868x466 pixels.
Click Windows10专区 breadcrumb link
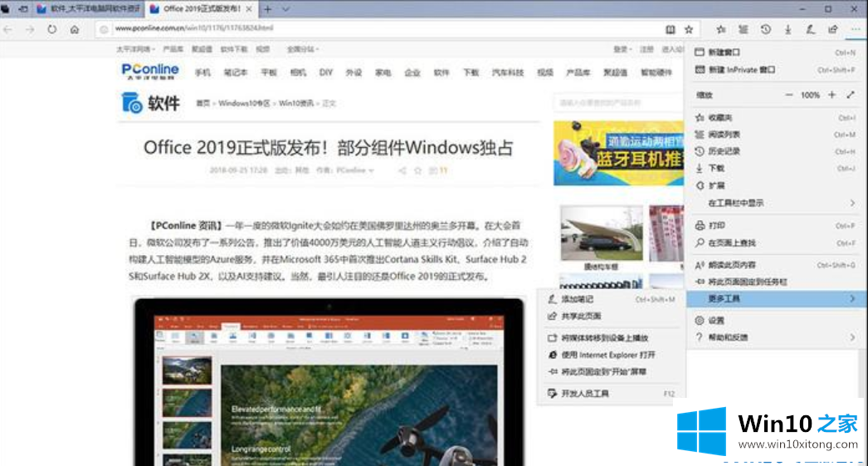(244, 104)
